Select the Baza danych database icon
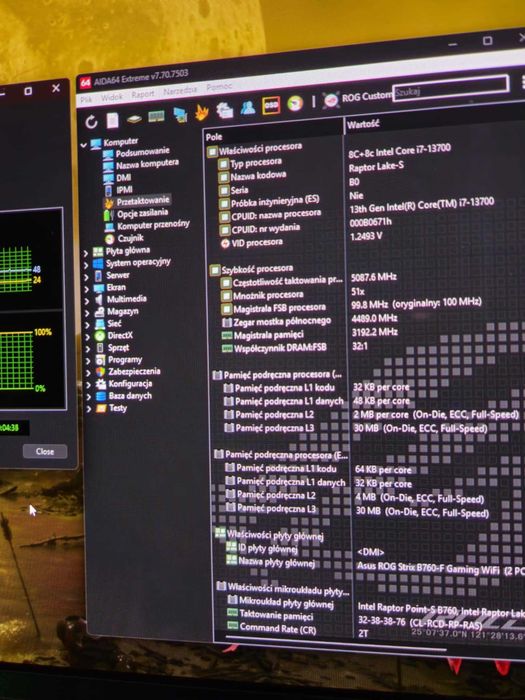The width and height of the screenshot is (525, 700). coord(101,396)
